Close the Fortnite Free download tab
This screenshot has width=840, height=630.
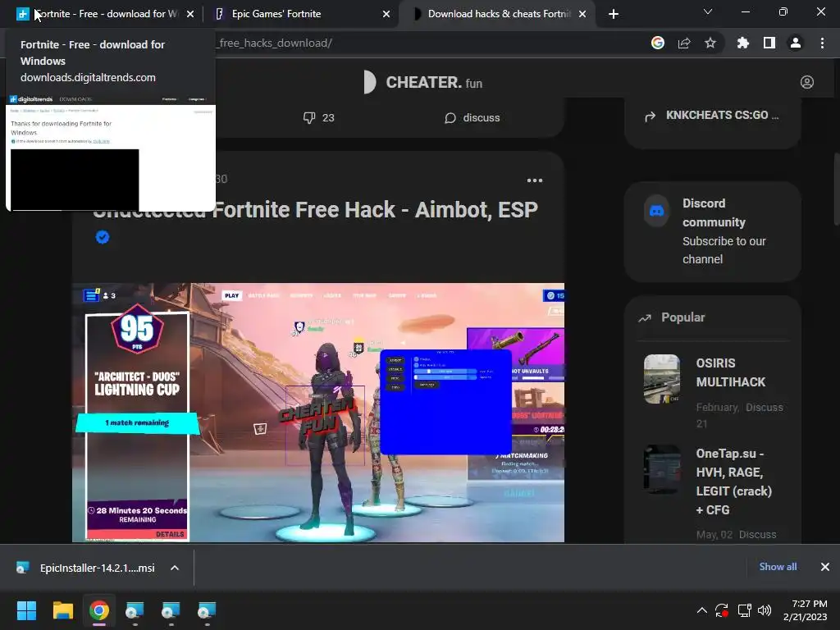point(190,14)
